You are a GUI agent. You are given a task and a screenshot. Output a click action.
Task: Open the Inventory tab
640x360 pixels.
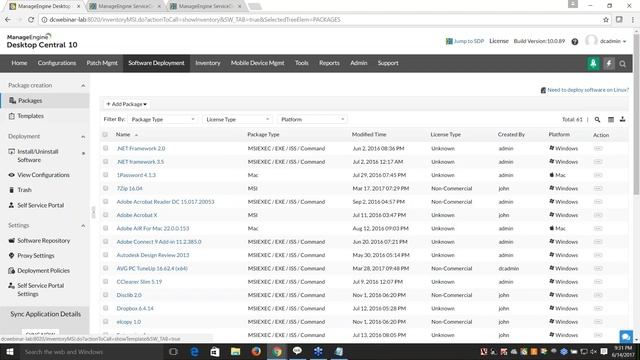(x=207, y=63)
